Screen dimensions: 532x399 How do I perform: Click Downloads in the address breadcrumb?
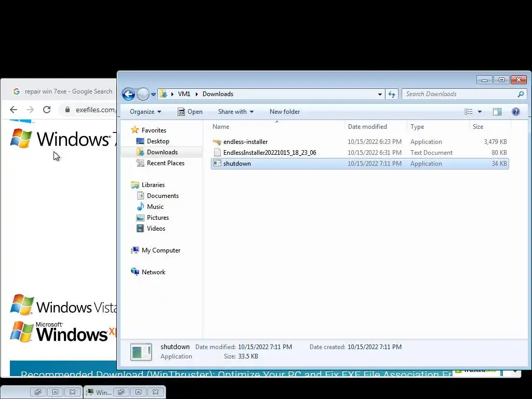pyautogui.click(x=218, y=94)
